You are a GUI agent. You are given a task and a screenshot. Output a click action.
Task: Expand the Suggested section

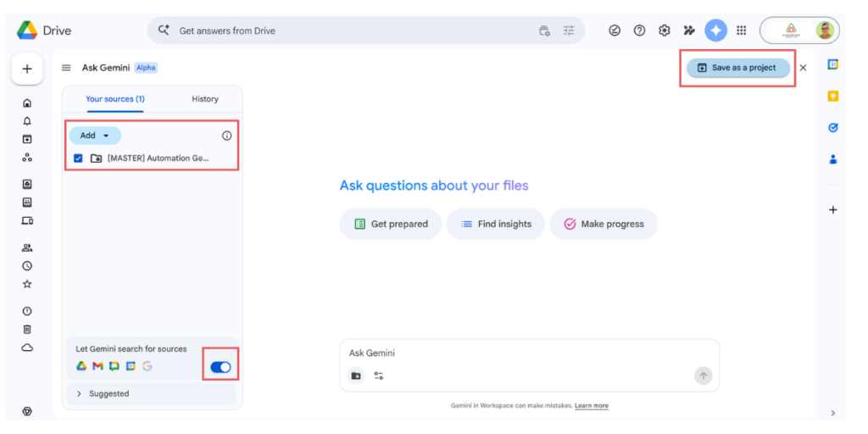[151, 393]
